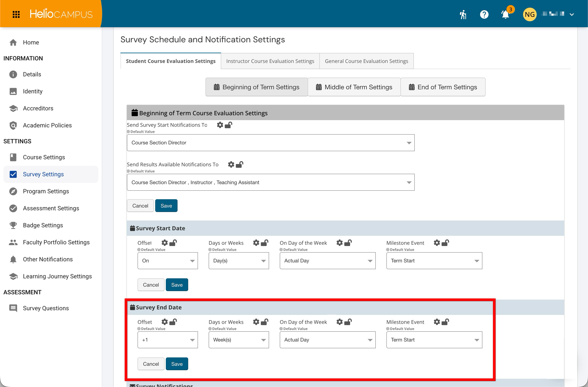Image resolution: width=588 pixels, height=387 pixels.
Task: Toggle lock for Send Survey Start Notifications To
Action: coord(228,125)
